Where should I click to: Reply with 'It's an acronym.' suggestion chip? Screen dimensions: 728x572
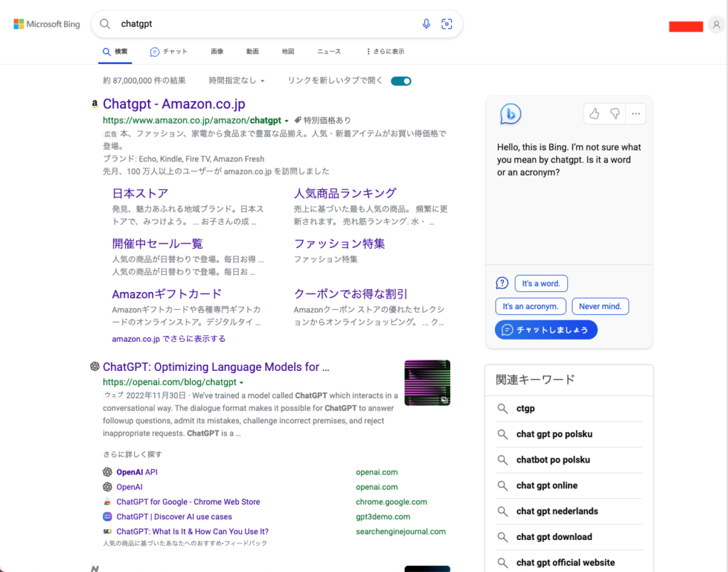[x=530, y=306]
